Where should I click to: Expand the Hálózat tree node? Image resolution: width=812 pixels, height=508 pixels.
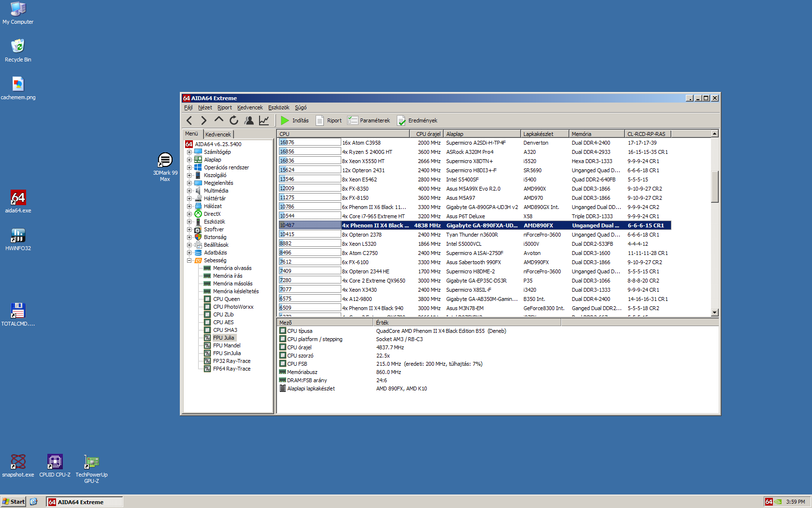[189, 206]
